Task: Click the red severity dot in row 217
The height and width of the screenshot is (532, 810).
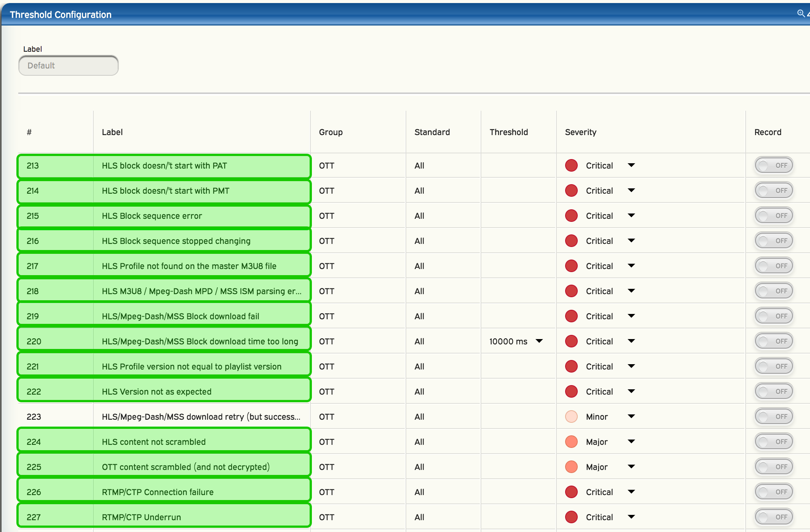Action: point(571,266)
